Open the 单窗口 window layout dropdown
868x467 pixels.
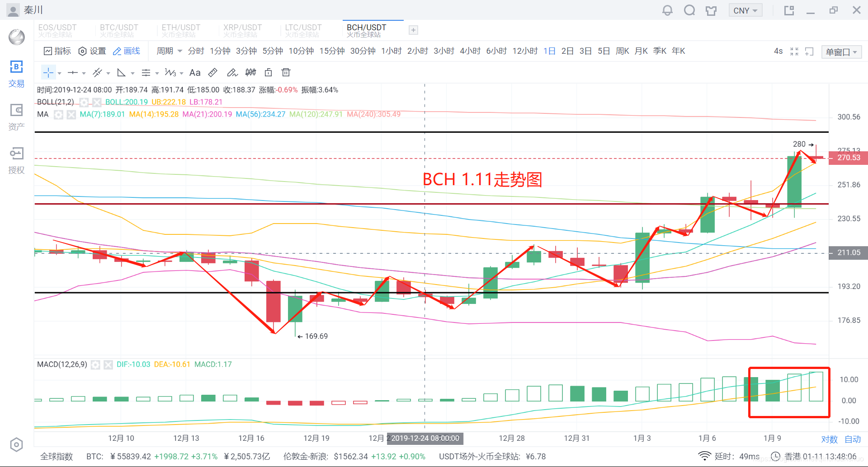pyautogui.click(x=841, y=52)
